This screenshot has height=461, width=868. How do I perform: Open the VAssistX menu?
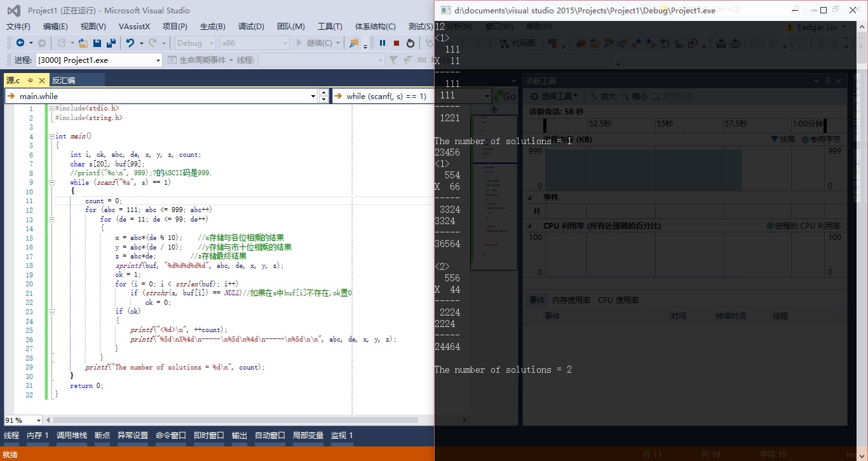coord(135,26)
